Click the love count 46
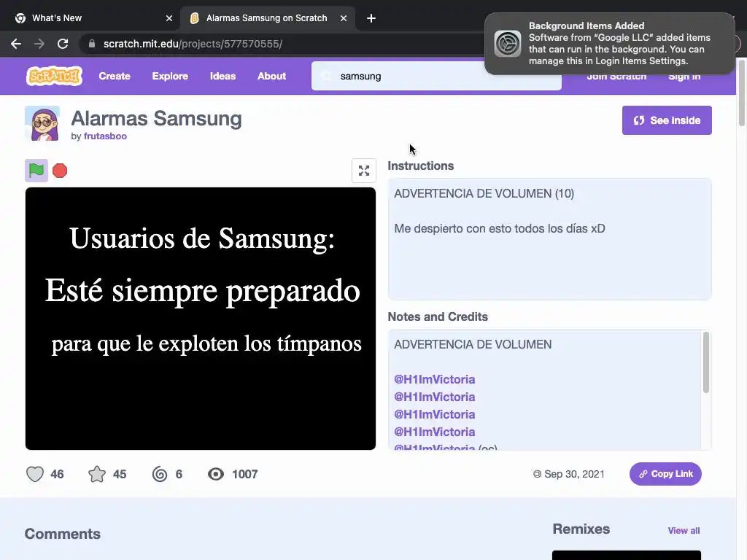Image resolution: width=747 pixels, height=560 pixels. [x=57, y=474]
